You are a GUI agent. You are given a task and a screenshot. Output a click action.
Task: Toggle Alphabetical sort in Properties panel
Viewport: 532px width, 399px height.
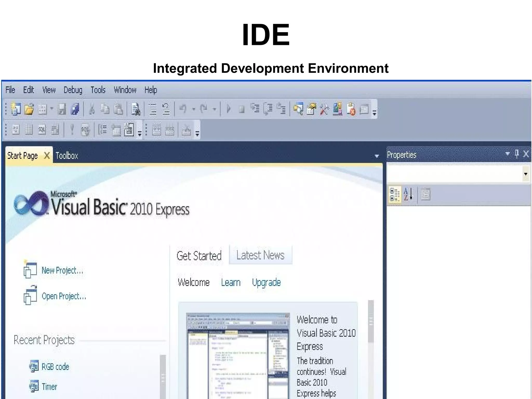click(408, 195)
